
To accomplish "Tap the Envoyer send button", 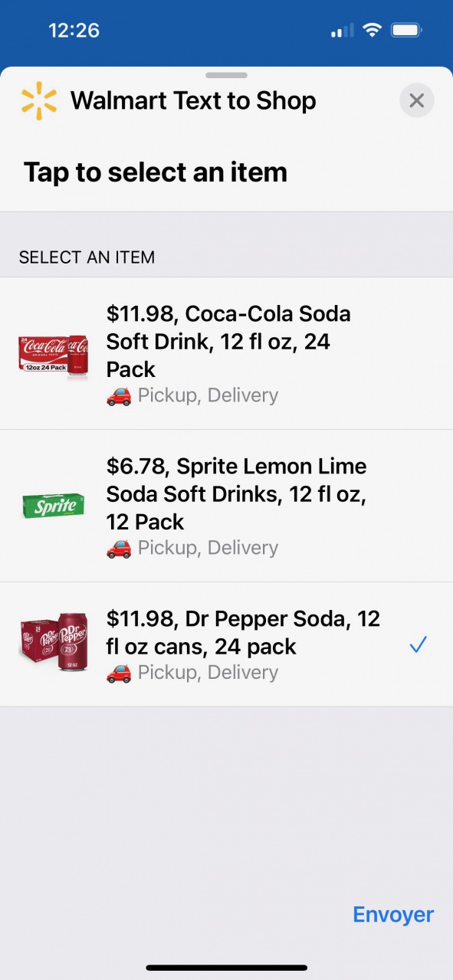I will (x=393, y=915).
